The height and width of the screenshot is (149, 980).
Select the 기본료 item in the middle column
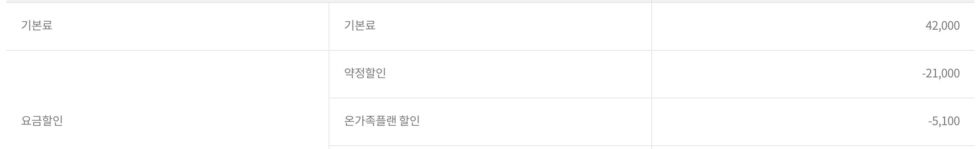(x=359, y=26)
